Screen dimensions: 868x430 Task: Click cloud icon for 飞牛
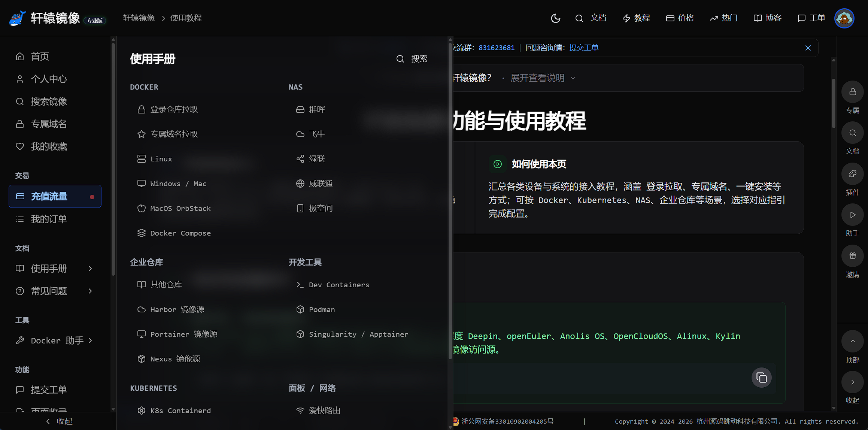coord(300,134)
